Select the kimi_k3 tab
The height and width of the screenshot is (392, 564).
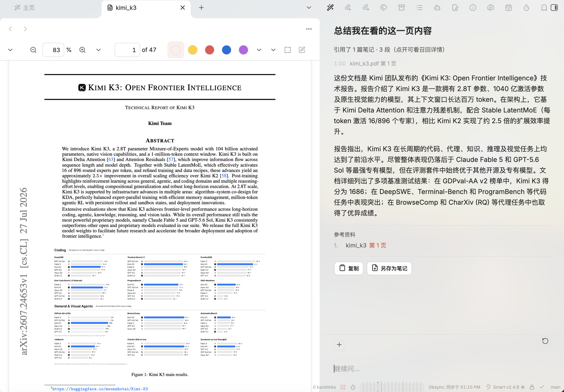pos(146,8)
